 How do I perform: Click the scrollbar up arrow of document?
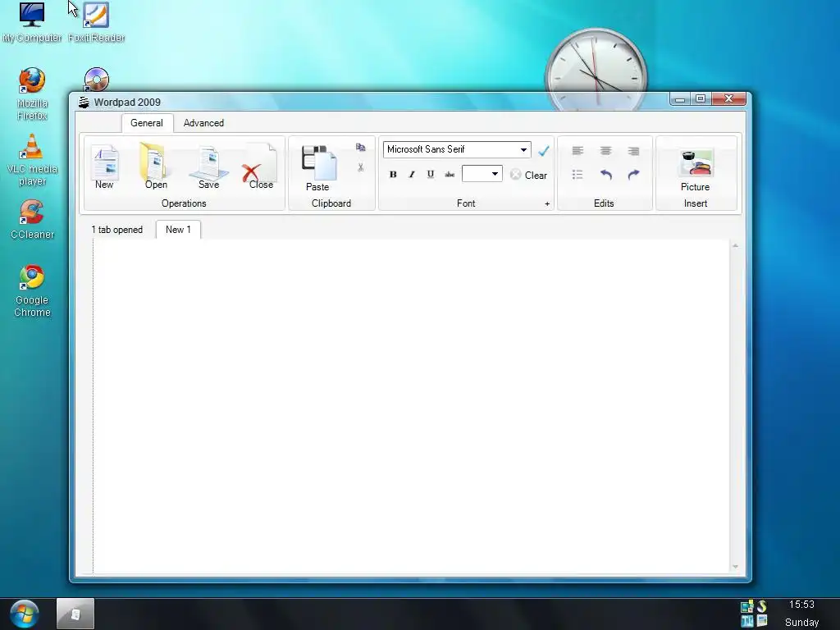tap(736, 245)
